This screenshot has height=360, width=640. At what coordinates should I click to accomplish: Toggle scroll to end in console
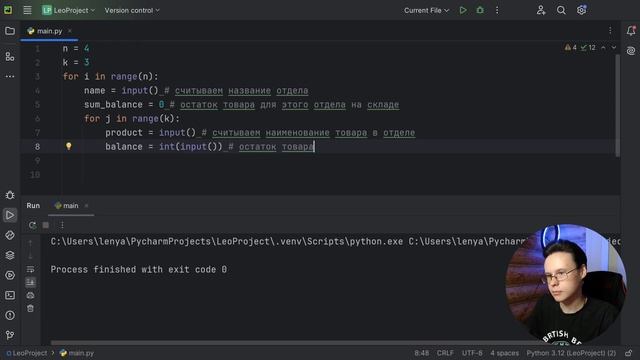(31, 282)
